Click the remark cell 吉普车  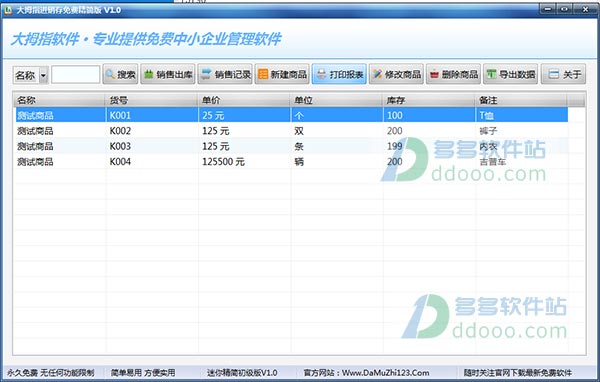[492, 162]
